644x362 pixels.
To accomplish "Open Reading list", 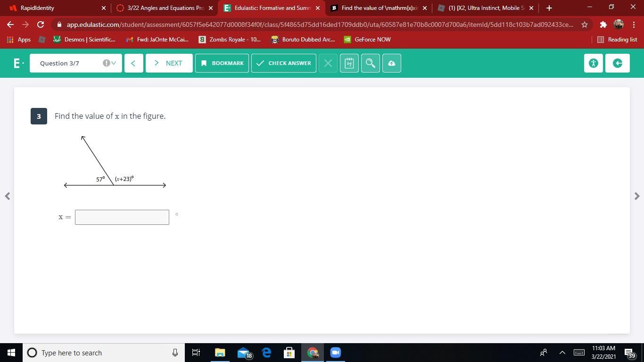I will coord(617,40).
